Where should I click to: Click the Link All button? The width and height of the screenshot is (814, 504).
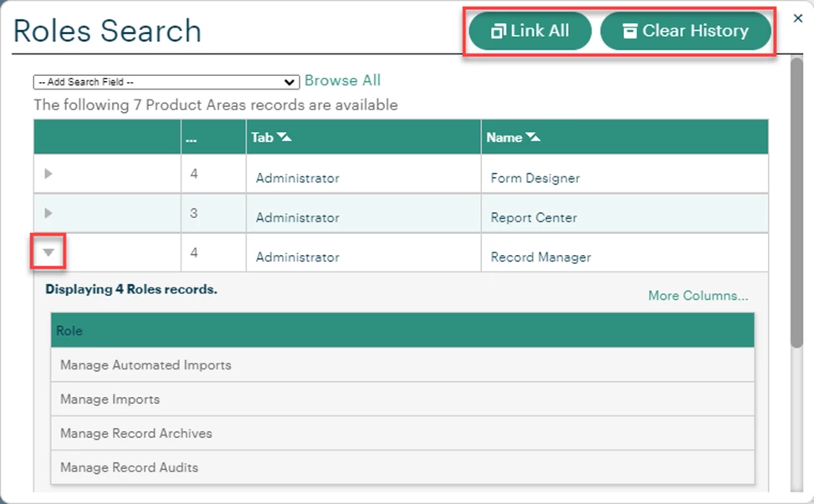point(530,31)
